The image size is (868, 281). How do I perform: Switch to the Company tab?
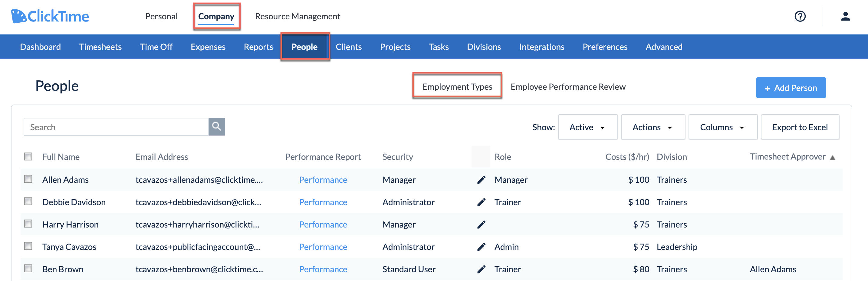tap(216, 16)
